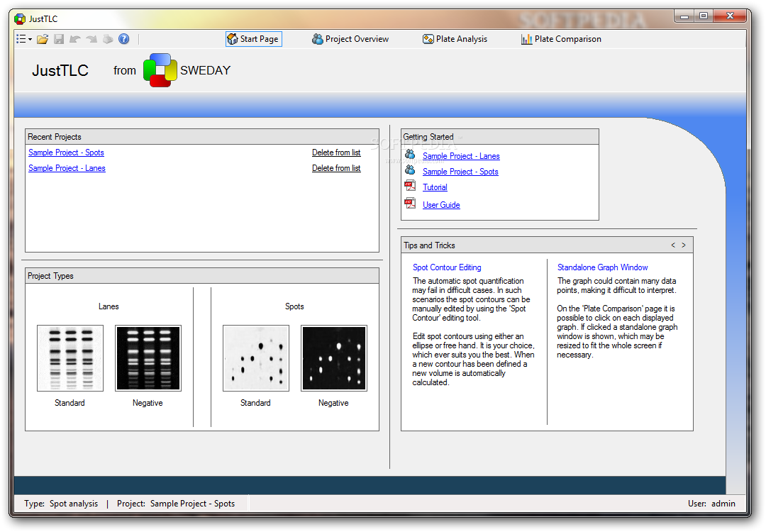Click the undo arrow icon

tap(74, 39)
